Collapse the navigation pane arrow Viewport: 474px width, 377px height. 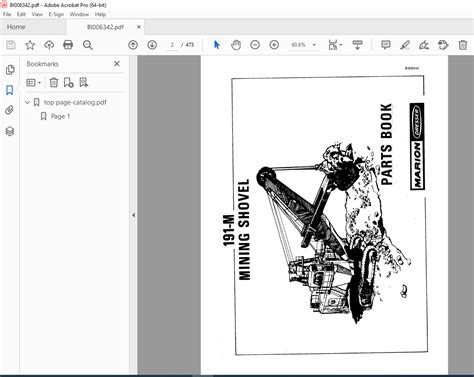[133, 215]
